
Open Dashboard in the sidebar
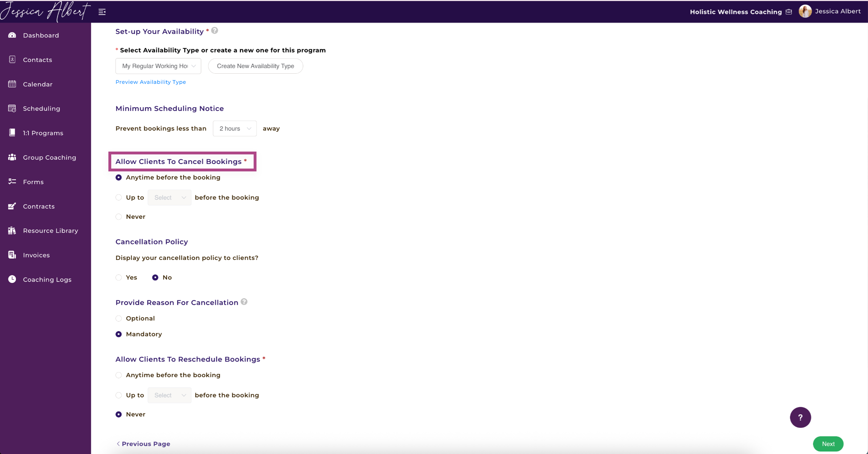click(x=41, y=35)
